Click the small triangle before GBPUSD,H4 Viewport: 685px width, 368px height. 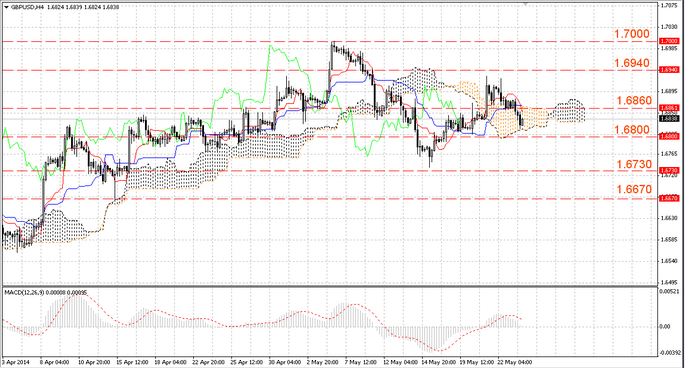[6, 7]
